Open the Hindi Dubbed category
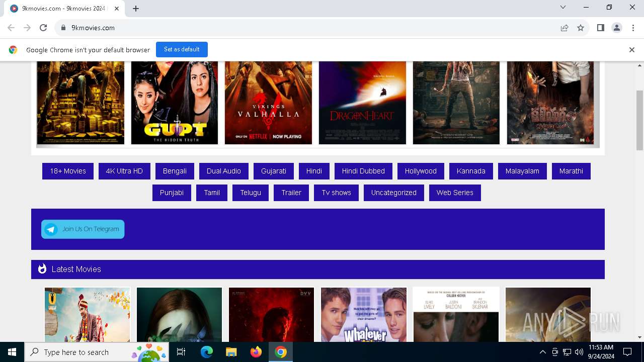 tap(363, 171)
